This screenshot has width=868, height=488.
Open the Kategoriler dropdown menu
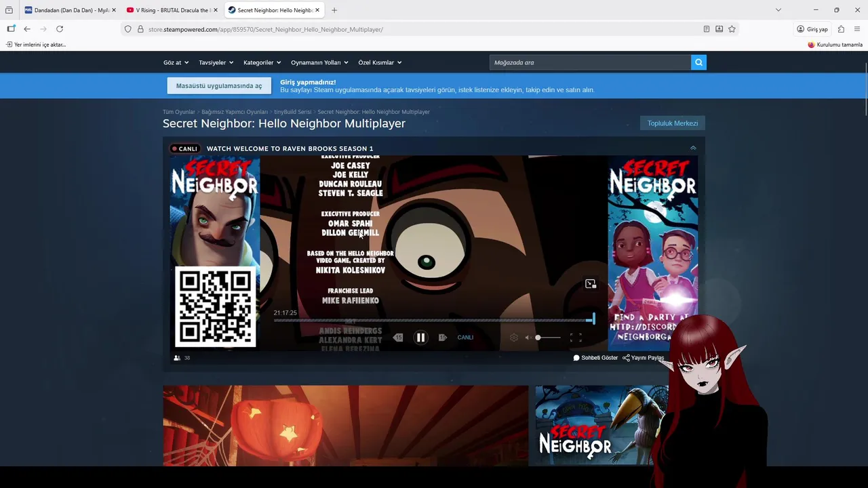262,62
